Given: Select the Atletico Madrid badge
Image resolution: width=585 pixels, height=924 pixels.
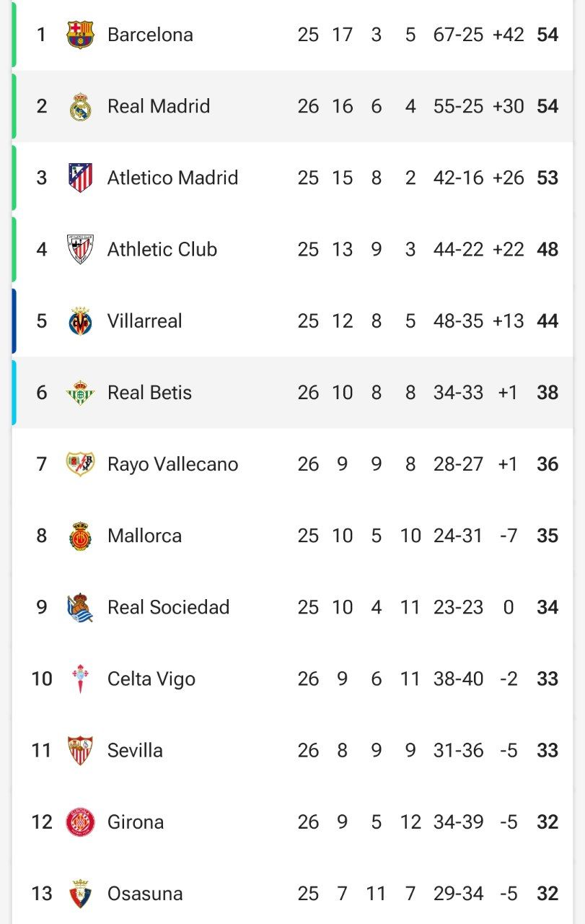Looking at the screenshot, I should [x=80, y=178].
